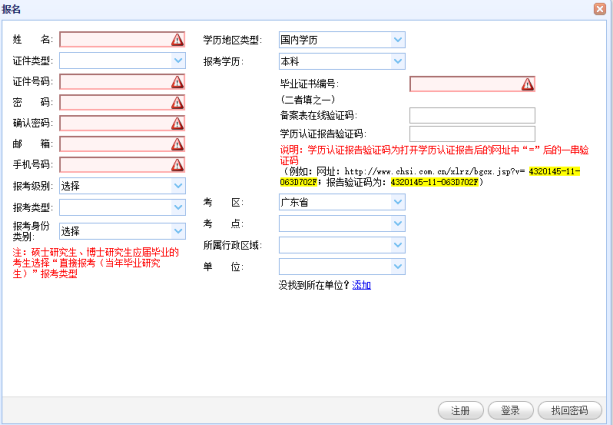613x425 pixels.
Task: Click the warning icon in 密码 field
Action: click(177, 102)
